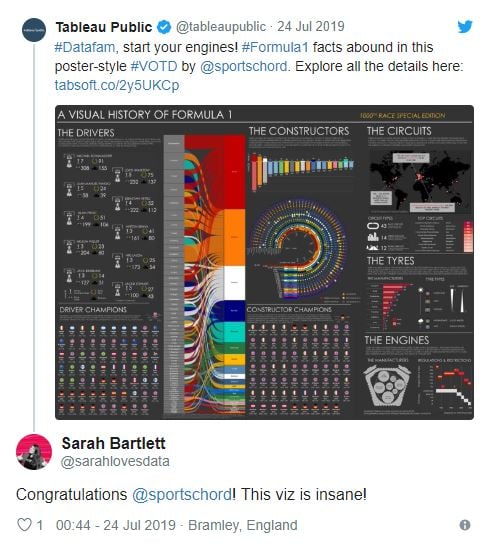Open the Formula 1 visualization image
The image size is (492, 545).
pyautogui.click(x=264, y=262)
